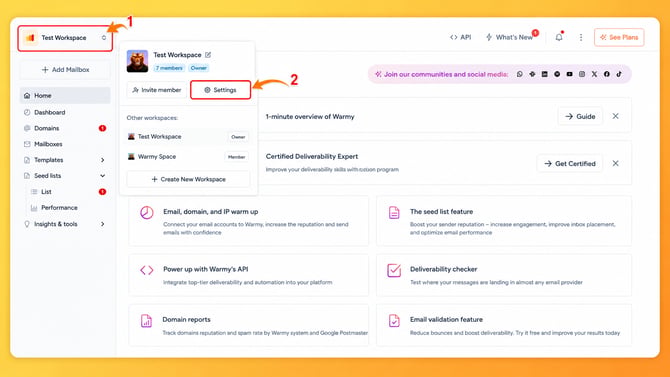Click the email validation file-check icon
670x377 pixels.
(x=394, y=321)
